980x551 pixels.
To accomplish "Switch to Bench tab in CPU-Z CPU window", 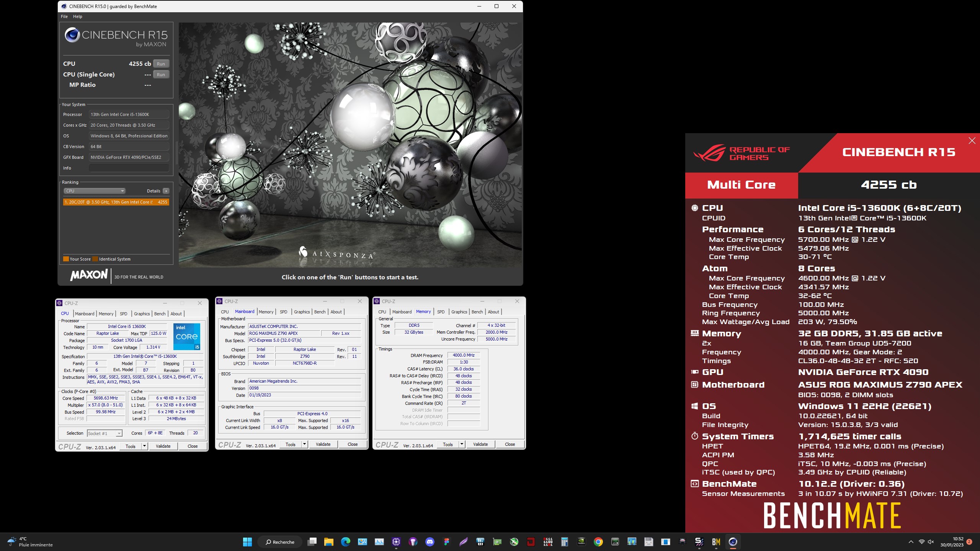I will click(160, 314).
